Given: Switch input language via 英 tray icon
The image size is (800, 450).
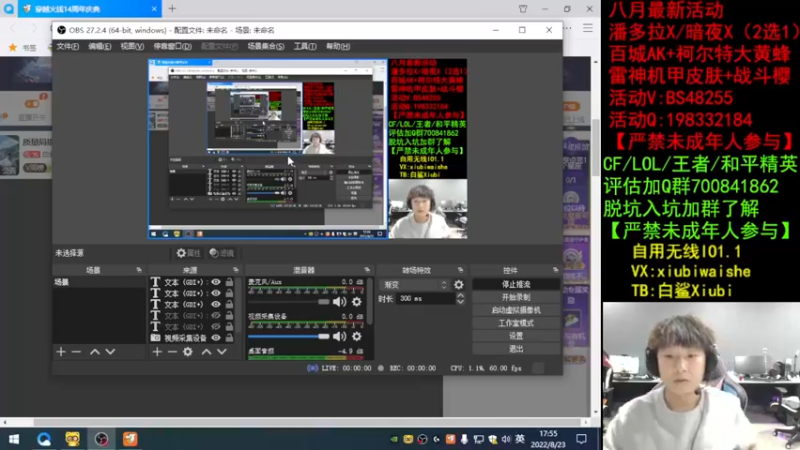Looking at the screenshot, I should [x=520, y=439].
